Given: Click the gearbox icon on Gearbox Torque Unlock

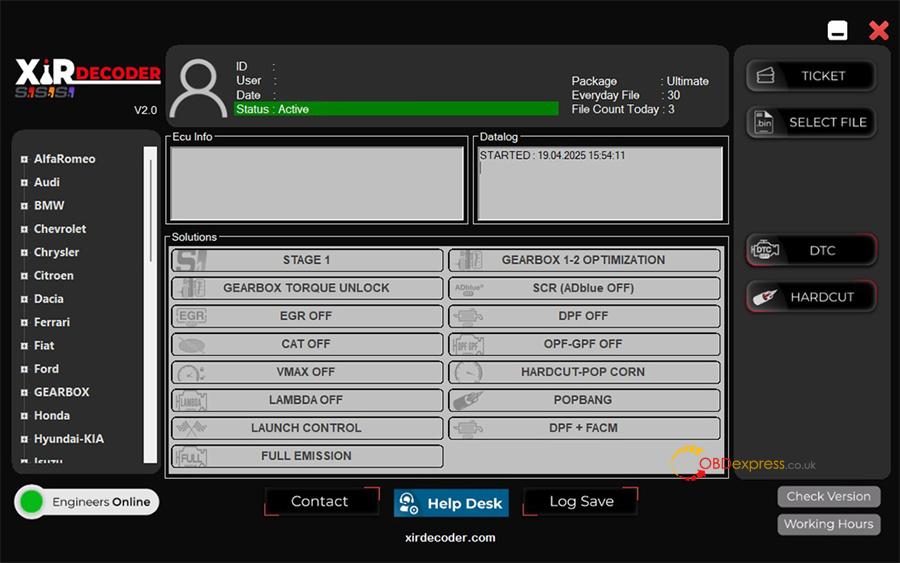Looking at the screenshot, I should 191,288.
